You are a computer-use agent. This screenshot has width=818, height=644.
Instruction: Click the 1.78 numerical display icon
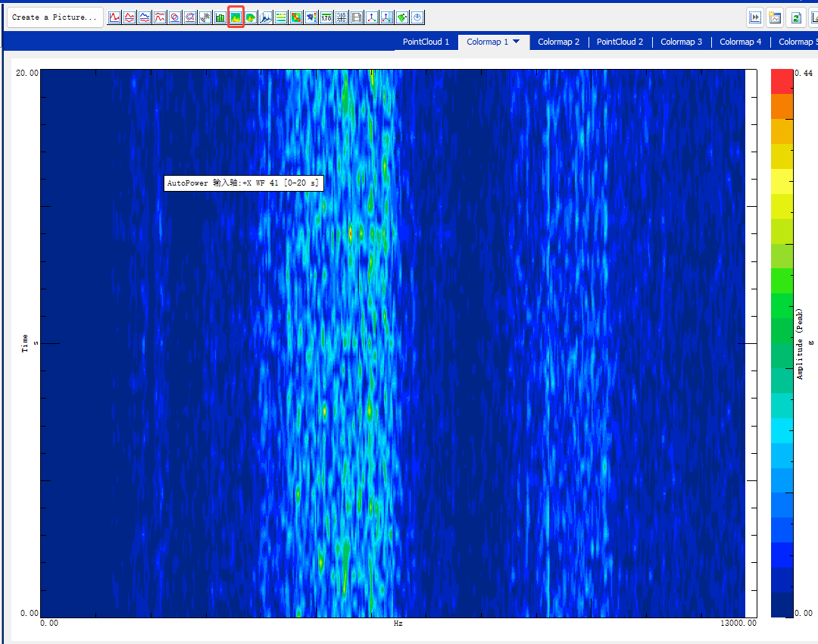pos(326,17)
